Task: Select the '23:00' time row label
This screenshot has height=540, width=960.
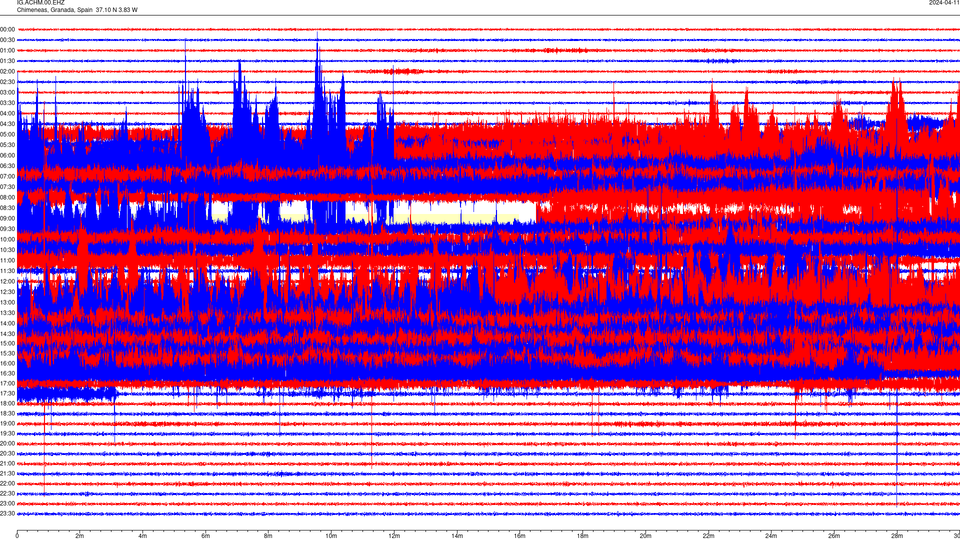Action: [x=7, y=504]
